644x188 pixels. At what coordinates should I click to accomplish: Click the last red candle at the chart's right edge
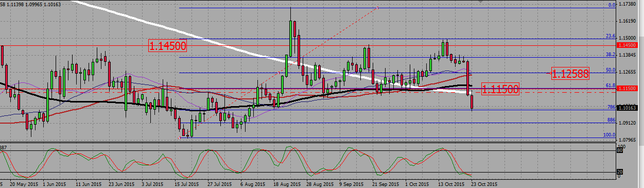[472, 101]
